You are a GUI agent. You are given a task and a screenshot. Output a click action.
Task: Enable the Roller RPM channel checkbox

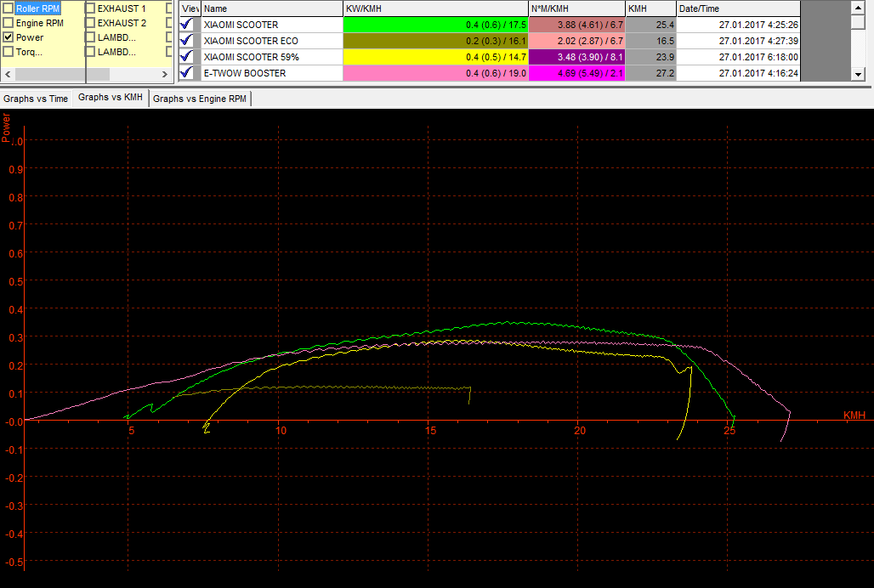click(9, 8)
